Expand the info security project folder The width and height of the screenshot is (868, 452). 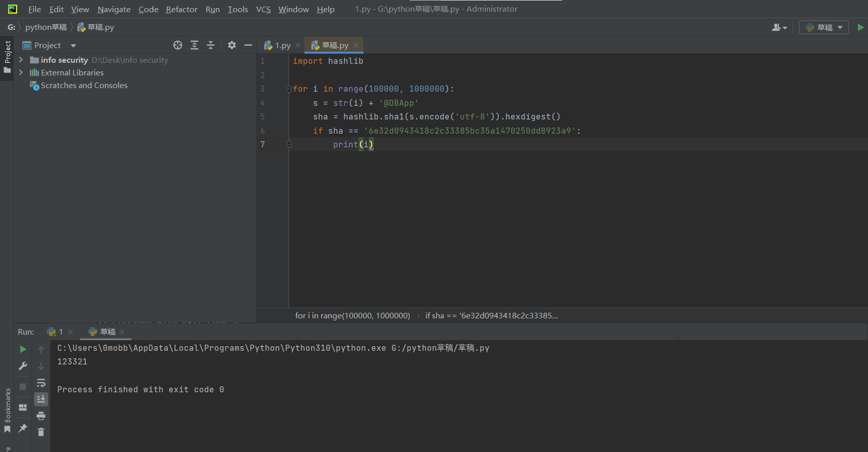pos(21,60)
